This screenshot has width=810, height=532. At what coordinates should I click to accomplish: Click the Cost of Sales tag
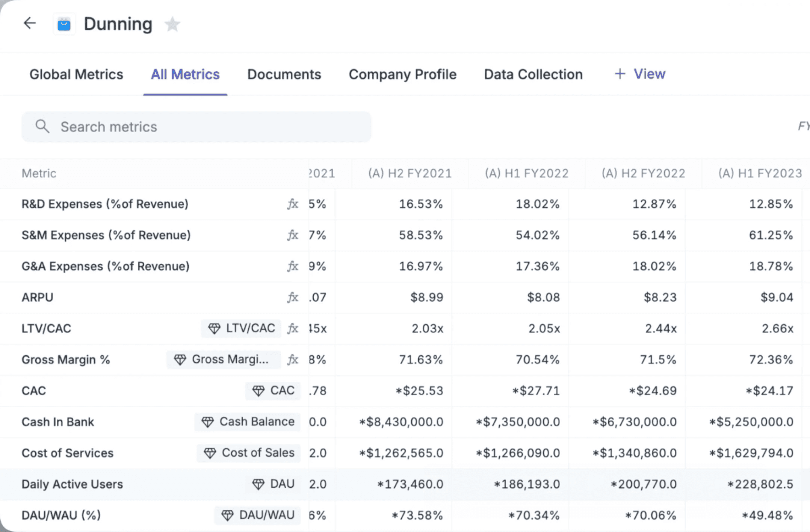tap(249, 453)
